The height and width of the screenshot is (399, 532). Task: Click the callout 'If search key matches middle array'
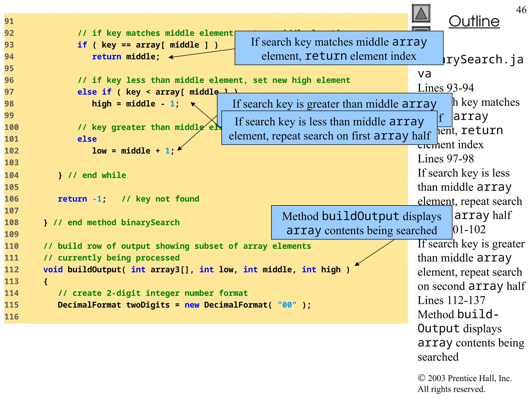(339, 48)
